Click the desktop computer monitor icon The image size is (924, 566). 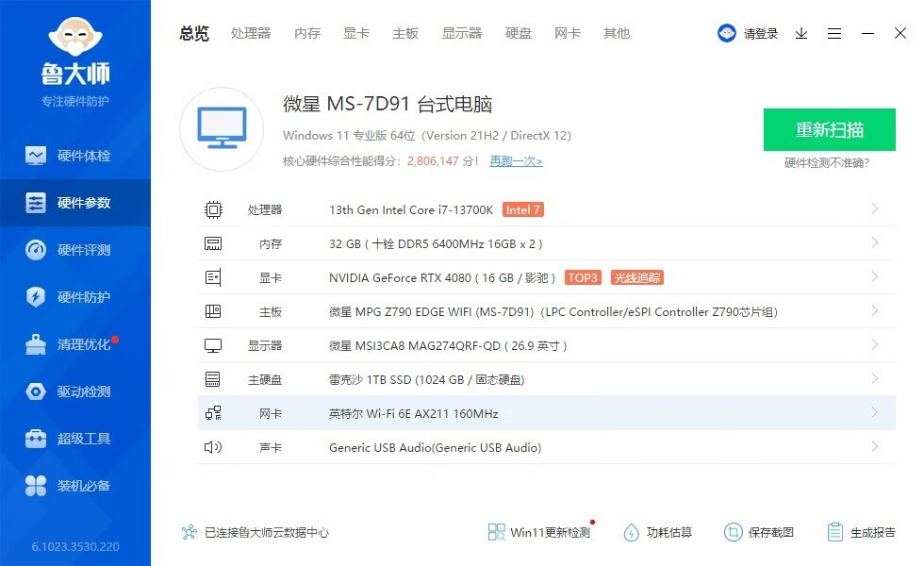(222, 128)
